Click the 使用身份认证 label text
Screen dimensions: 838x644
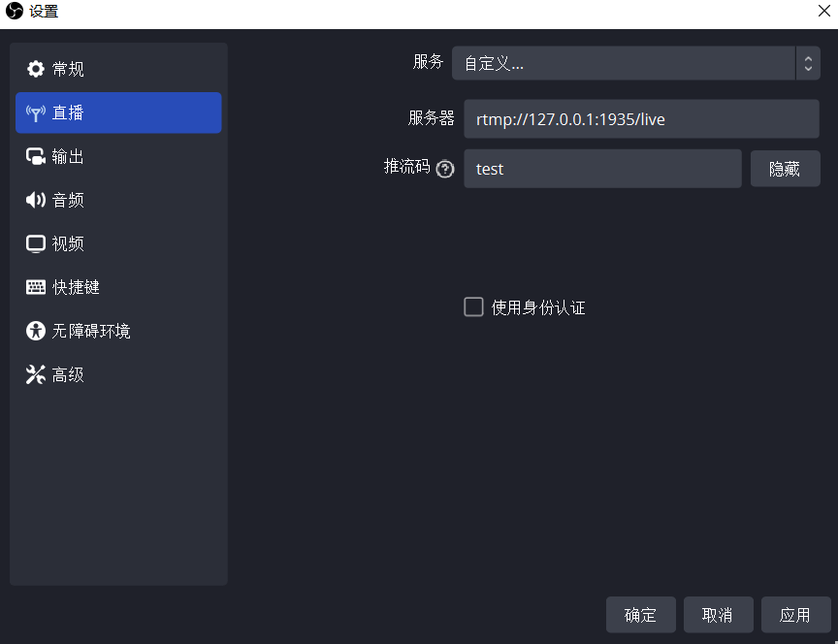click(538, 307)
